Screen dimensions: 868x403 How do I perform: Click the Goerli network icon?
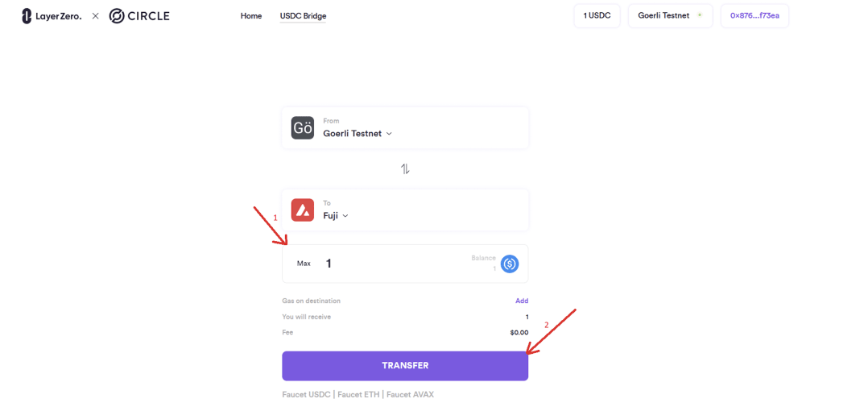[x=303, y=127]
